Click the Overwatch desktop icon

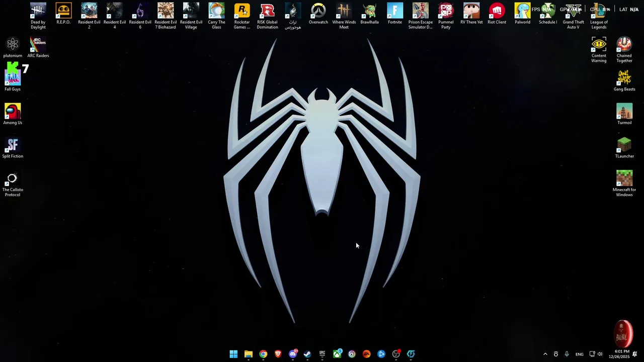318,14
